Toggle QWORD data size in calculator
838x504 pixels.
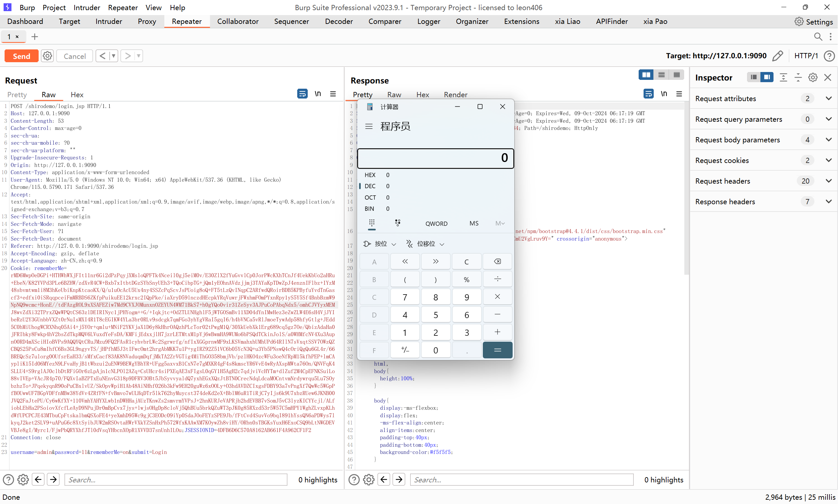tap(436, 224)
